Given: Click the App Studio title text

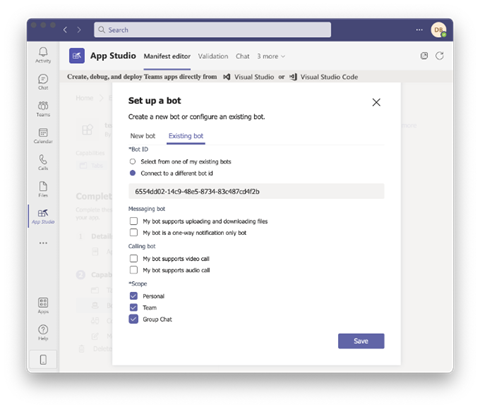Looking at the screenshot, I should (113, 56).
